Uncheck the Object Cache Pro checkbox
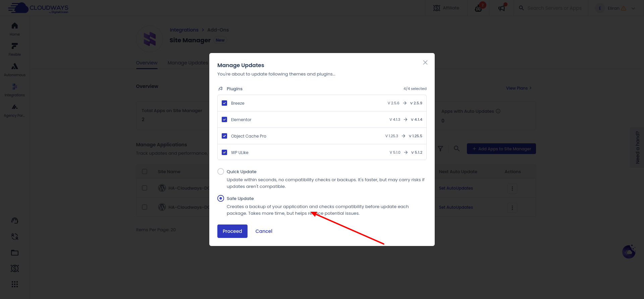This screenshot has width=644, height=299. (x=224, y=136)
